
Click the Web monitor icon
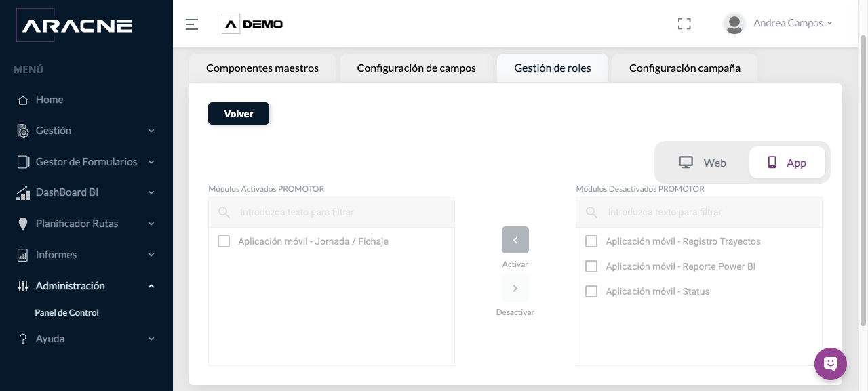pos(686,163)
